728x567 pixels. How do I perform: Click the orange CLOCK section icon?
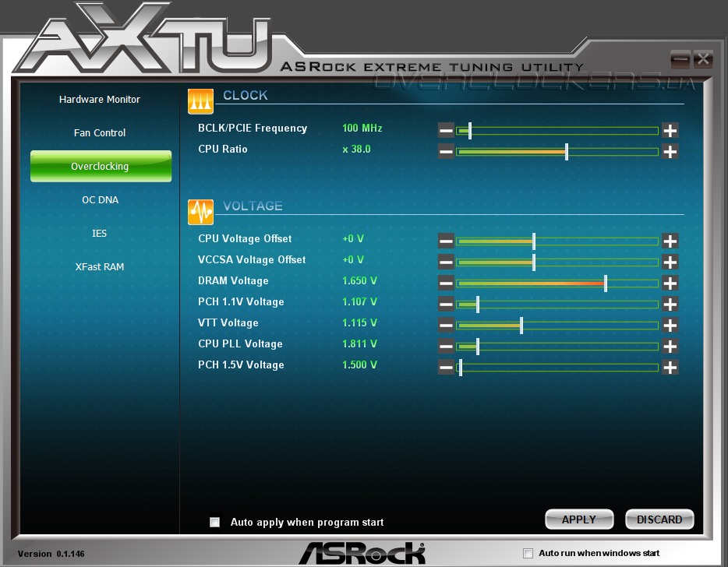(200, 101)
